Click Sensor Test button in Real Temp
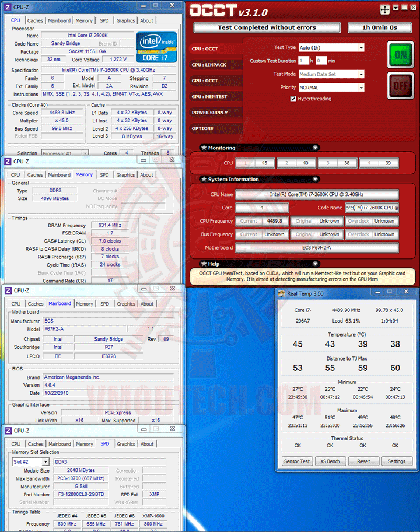Image resolution: width=420 pixels, height=532 pixels. (297, 461)
